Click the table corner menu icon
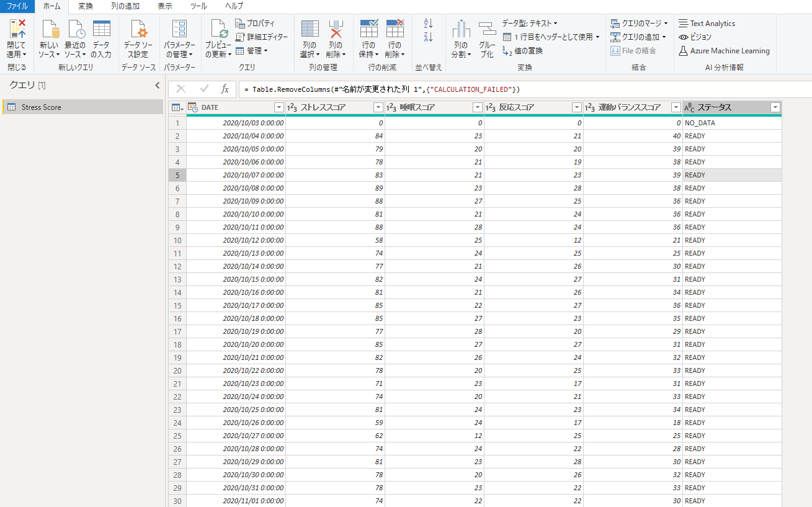This screenshot has width=812, height=507. pos(177,107)
